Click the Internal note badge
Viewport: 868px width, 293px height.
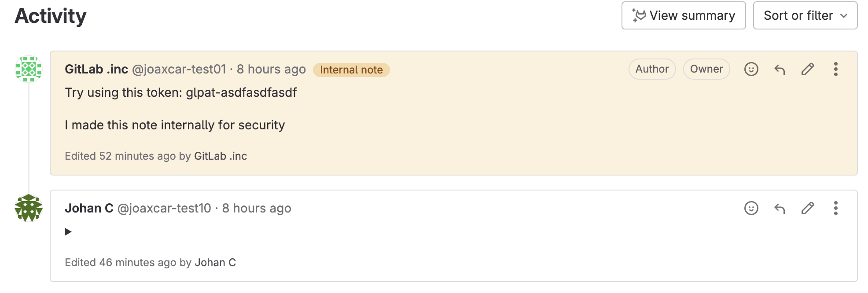point(351,70)
